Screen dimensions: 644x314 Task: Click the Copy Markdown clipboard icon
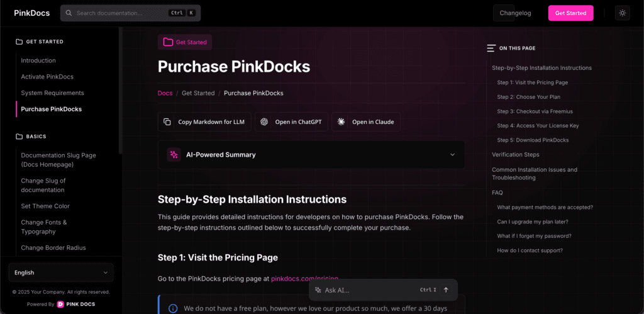coord(167,122)
